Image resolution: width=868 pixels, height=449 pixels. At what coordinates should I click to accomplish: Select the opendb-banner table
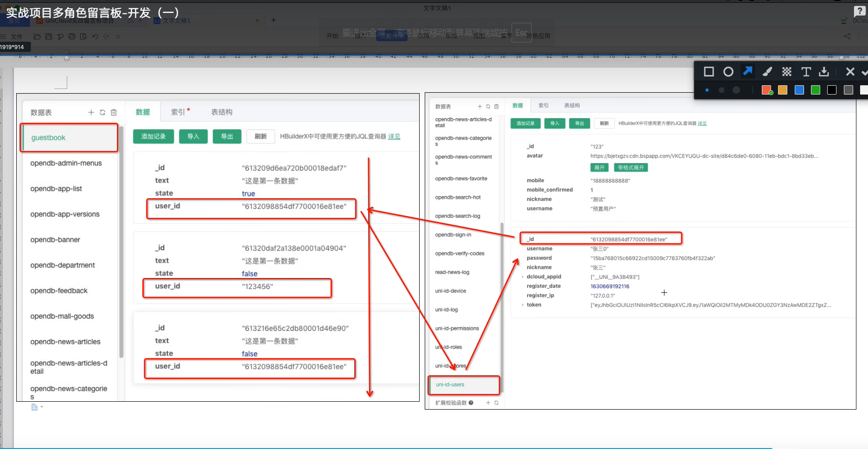[x=55, y=240]
